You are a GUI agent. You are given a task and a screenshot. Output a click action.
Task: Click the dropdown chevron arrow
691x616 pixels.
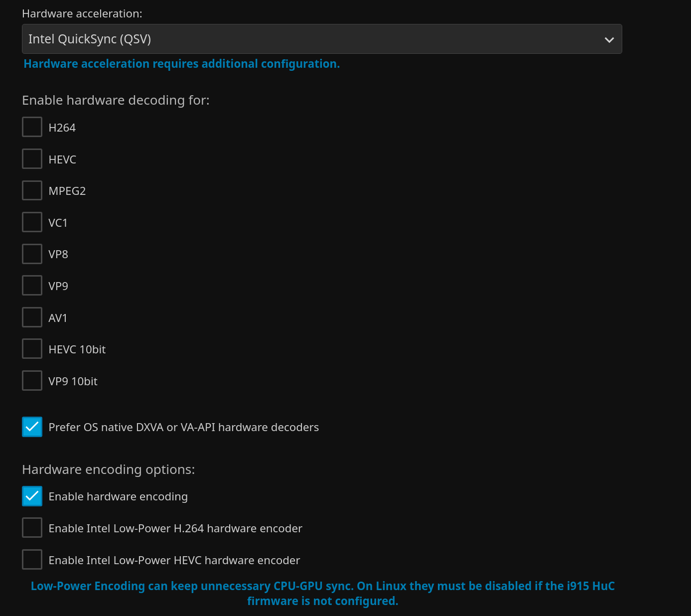click(609, 39)
